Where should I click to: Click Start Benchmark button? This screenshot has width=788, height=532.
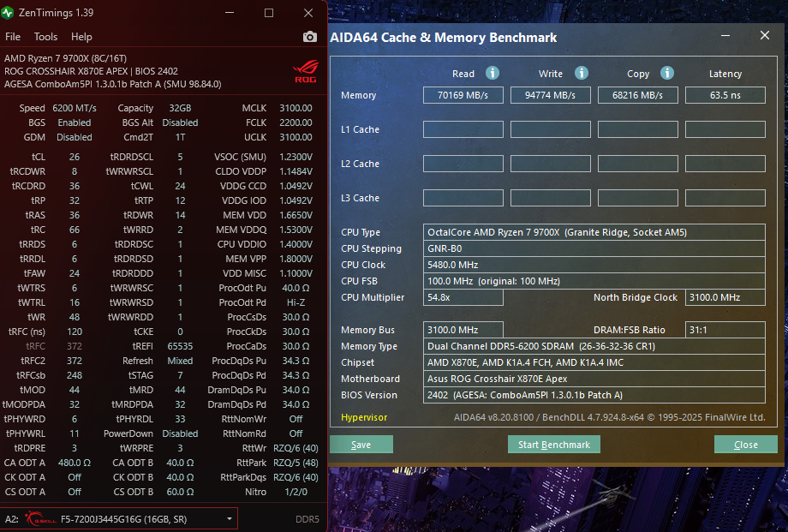[554, 445]
